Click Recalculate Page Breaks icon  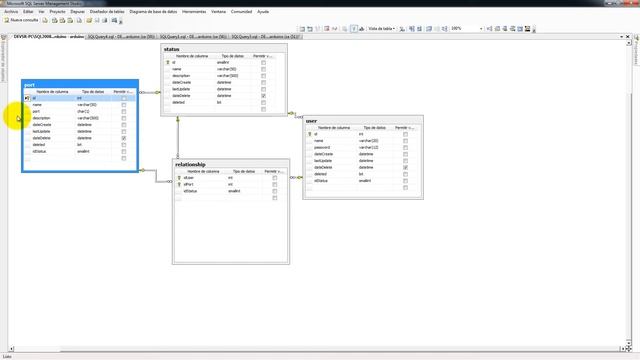419,29
